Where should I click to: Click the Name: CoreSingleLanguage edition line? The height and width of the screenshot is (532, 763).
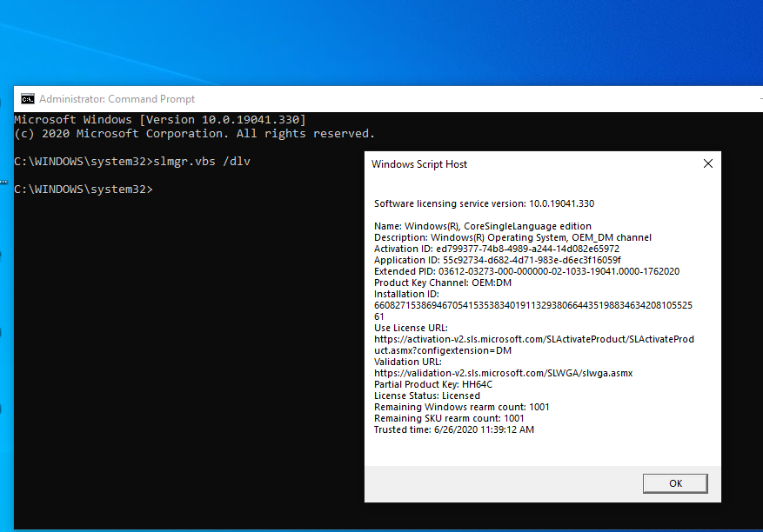point(483,226)
